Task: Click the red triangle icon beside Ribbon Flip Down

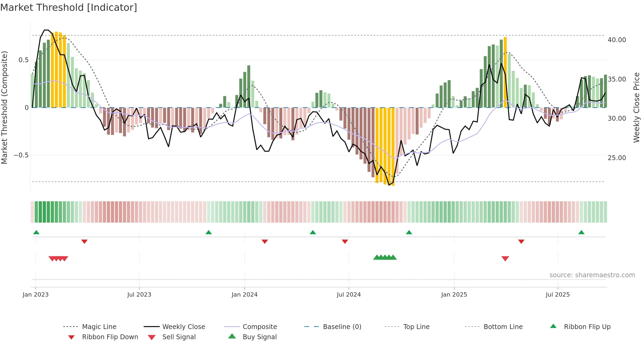Action: pyautogui.click(x=71, y=337)
